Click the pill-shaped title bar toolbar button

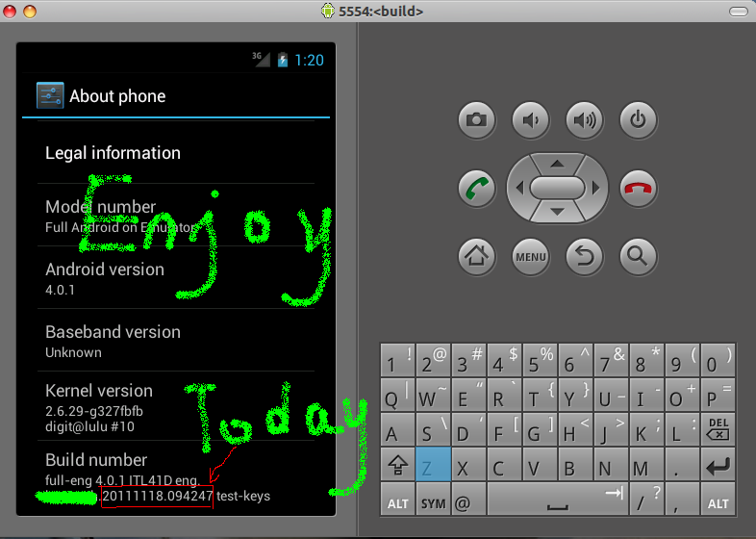pos(738,12)
